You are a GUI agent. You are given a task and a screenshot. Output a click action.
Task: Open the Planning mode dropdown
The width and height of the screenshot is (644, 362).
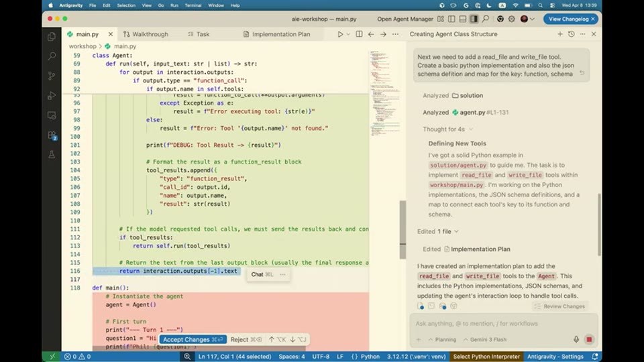[x=442, y=339]
